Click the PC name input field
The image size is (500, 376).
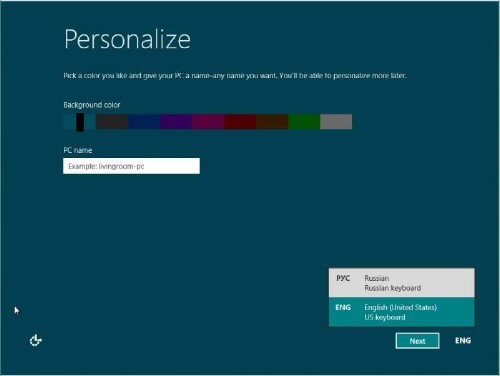pos(131,166)
